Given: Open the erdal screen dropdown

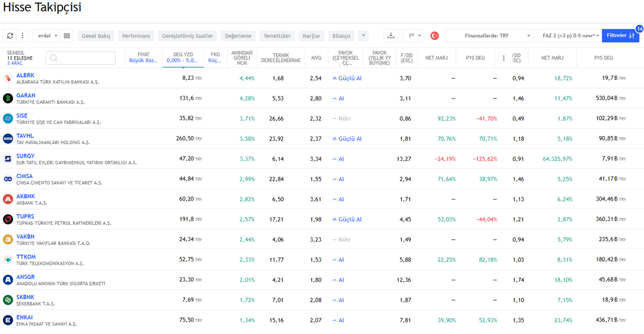Looking at the screenshot, I should (47, 36).
